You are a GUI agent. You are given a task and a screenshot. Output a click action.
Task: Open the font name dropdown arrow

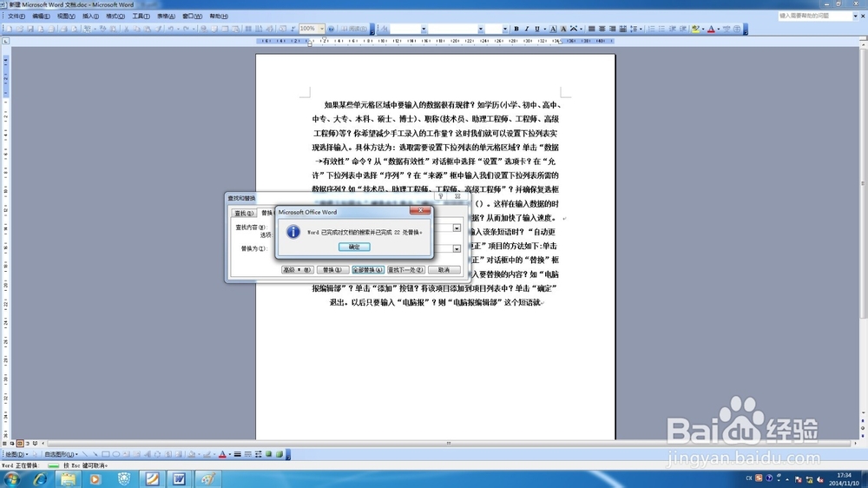point(481,29)
